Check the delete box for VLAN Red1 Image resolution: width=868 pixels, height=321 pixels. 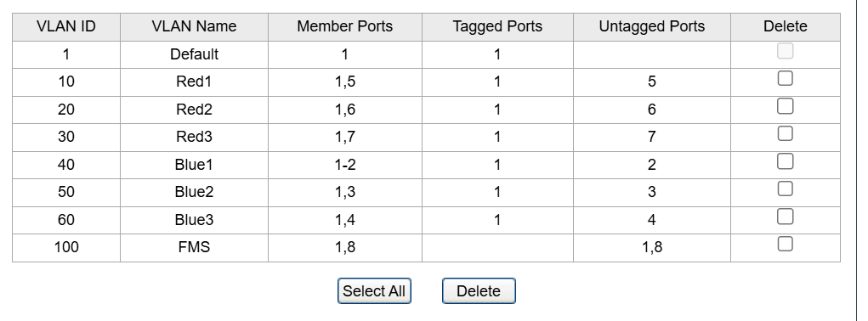pos(785,78)
